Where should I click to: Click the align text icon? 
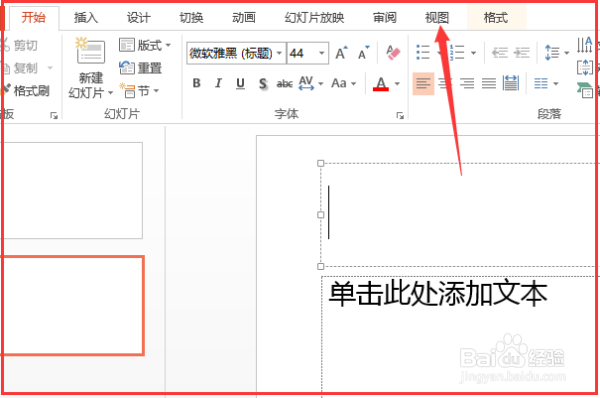pyautogui.click(x=585, y=68)
